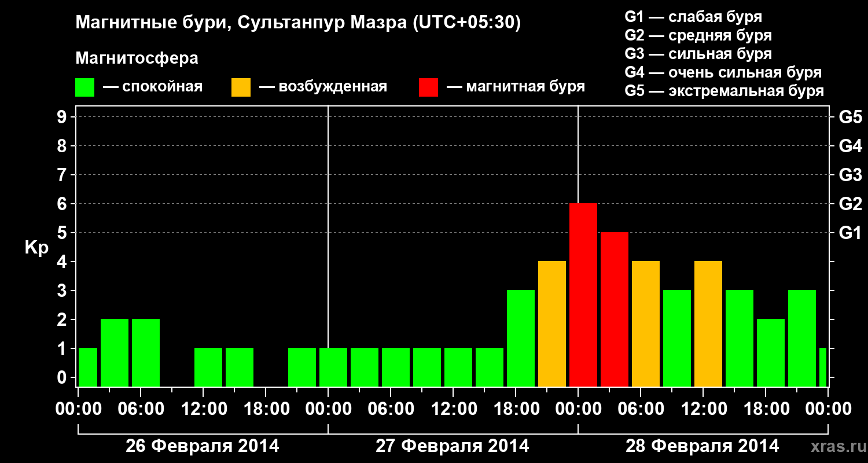
Task: Click the Kp axis label
Action: coord(36,248)
